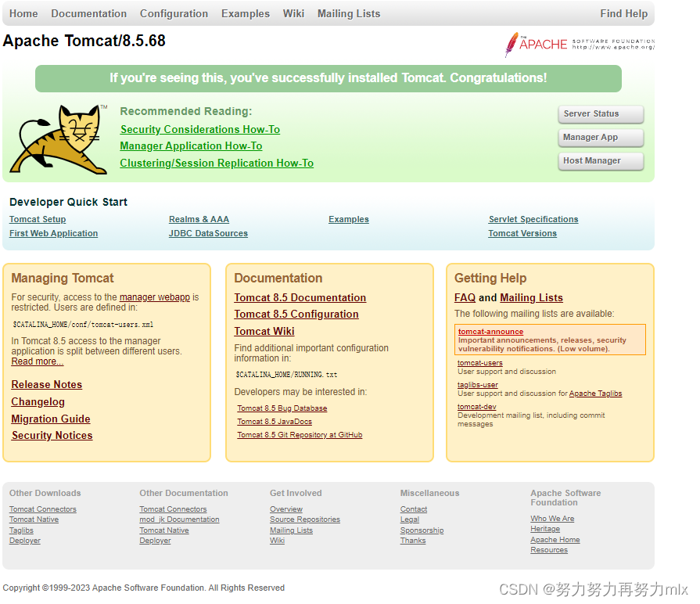This screenshot has width=700, height=604.
Task: Open Tomcat 8.5 Documentation link
Action: pyautogui.click(x=300, y=298)
